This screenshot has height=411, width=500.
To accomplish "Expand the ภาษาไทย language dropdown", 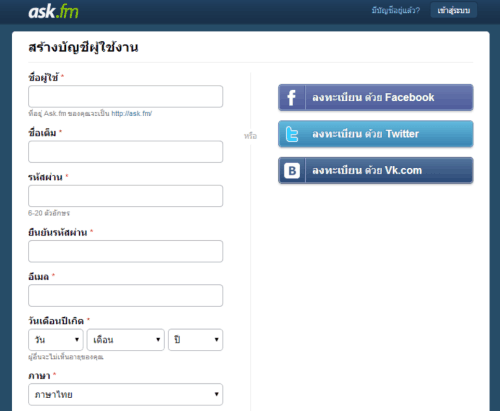I will [x=125, y=394].
